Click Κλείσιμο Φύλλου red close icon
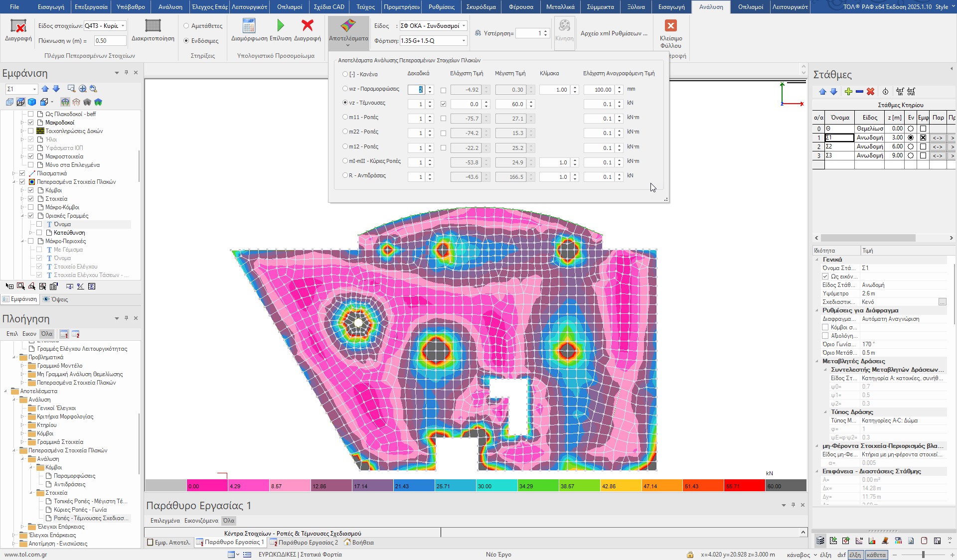957x560 pixels. tap(670, 26)
